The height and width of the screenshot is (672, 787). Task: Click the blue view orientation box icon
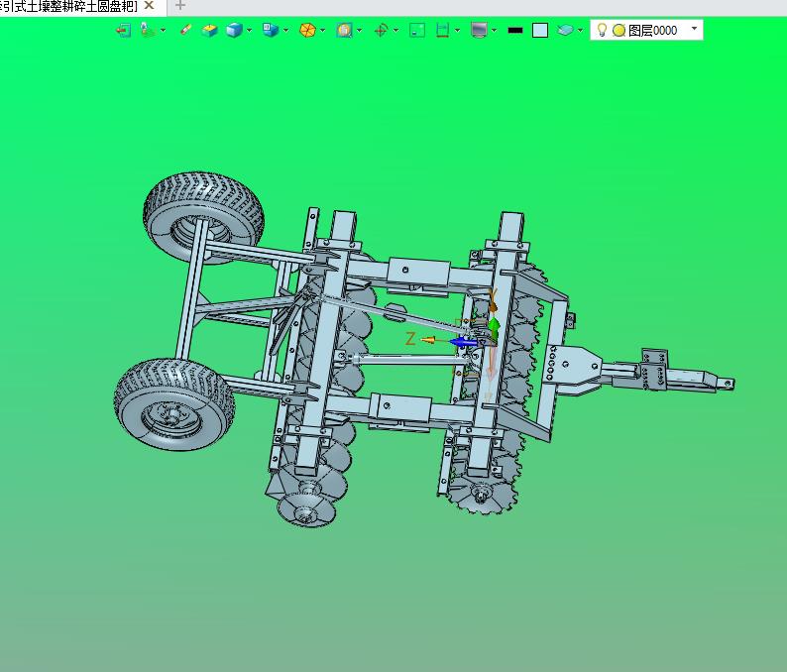point(271,30)
